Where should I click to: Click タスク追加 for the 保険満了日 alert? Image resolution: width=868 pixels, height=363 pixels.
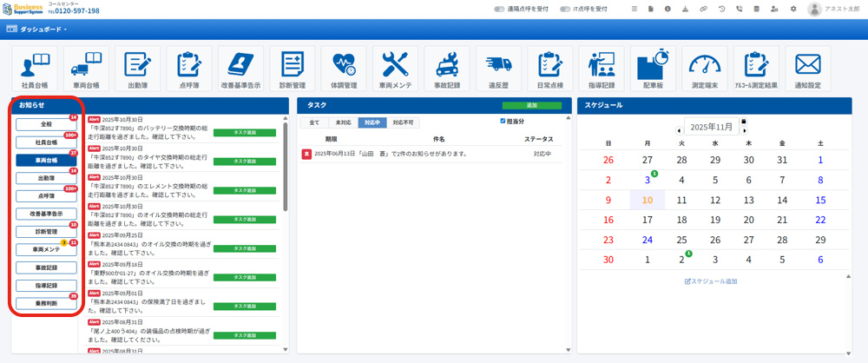coord(244,306)
